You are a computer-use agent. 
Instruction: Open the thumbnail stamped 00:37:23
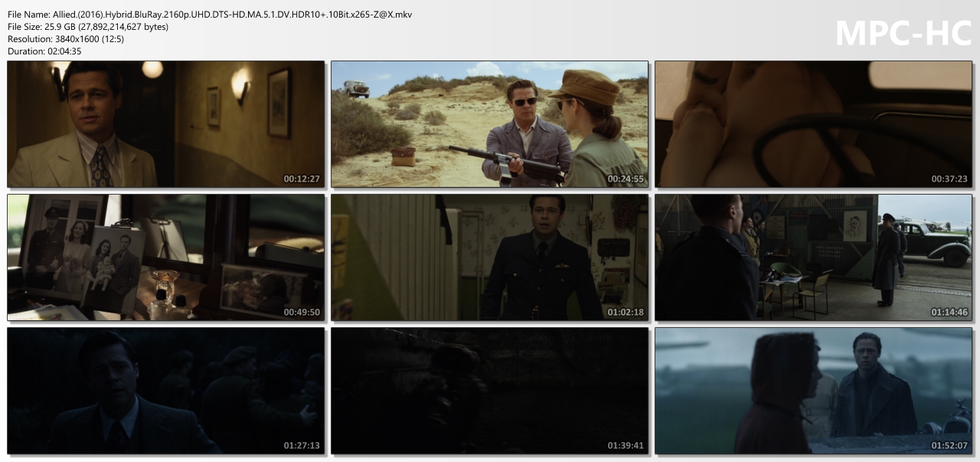[x=814, y=124]
